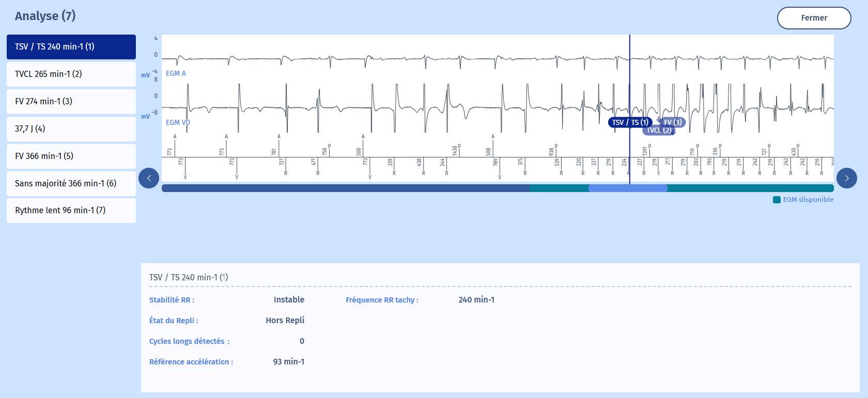Click the right arrow to scroll EGM forward
The width and height of the screenshot is (868, 398).
coord(846,179)
